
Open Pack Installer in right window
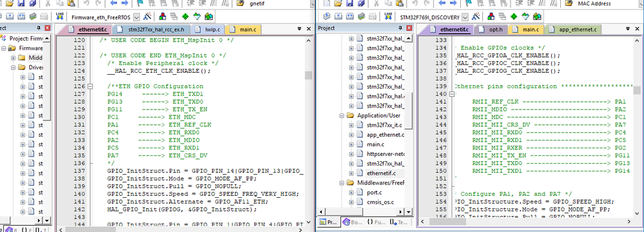(x=537, y=17)
